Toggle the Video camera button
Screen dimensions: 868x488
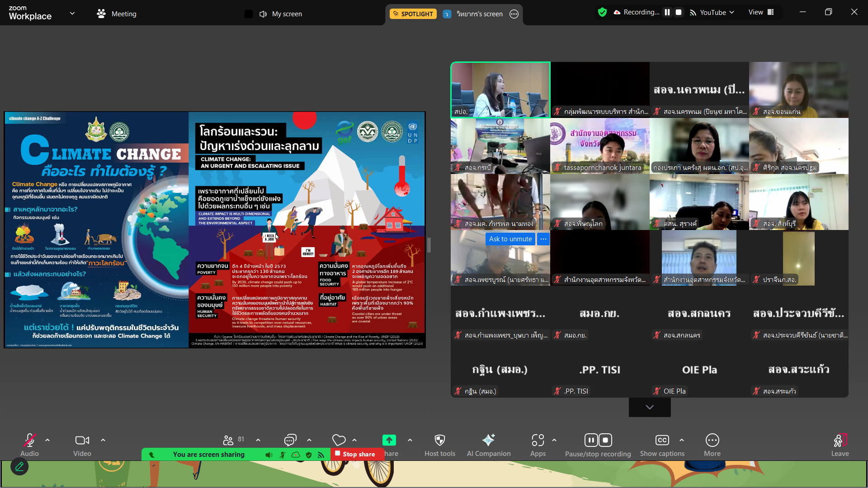pos(82,441)
